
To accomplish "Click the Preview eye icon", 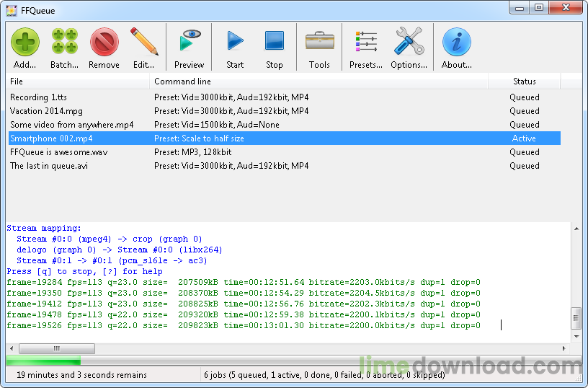I will (x=190, y=43).
